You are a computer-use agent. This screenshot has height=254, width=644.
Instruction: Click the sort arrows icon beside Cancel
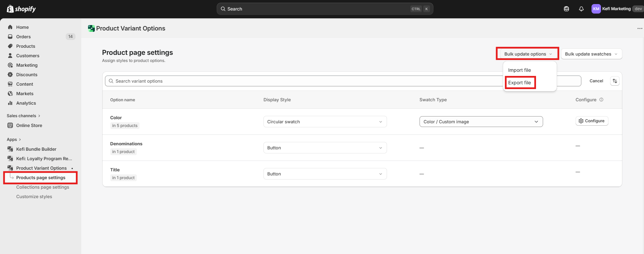[x=615, y=81]
